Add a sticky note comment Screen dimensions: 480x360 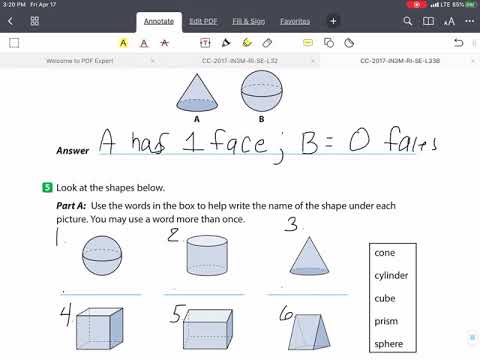(x=308, y=43)
